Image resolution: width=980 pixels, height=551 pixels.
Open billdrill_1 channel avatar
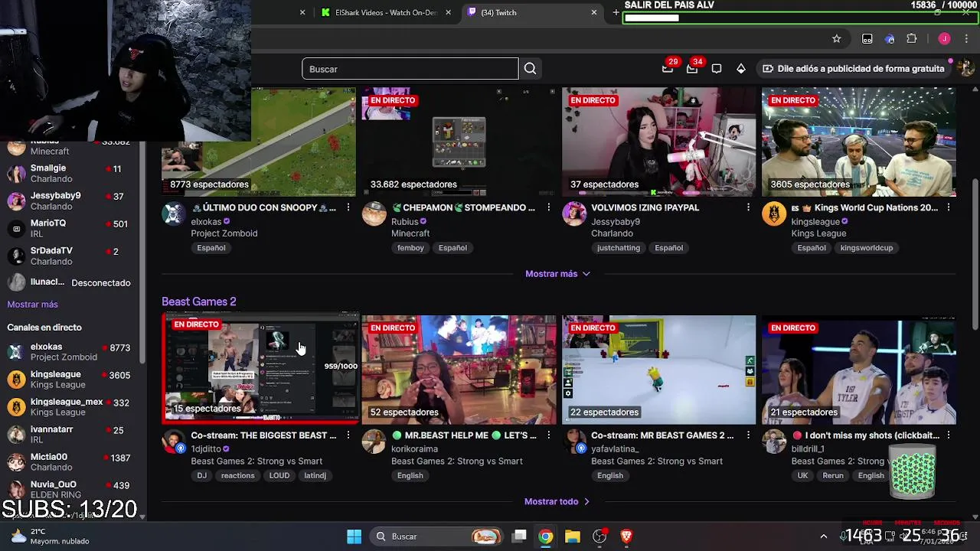[774, 442]
